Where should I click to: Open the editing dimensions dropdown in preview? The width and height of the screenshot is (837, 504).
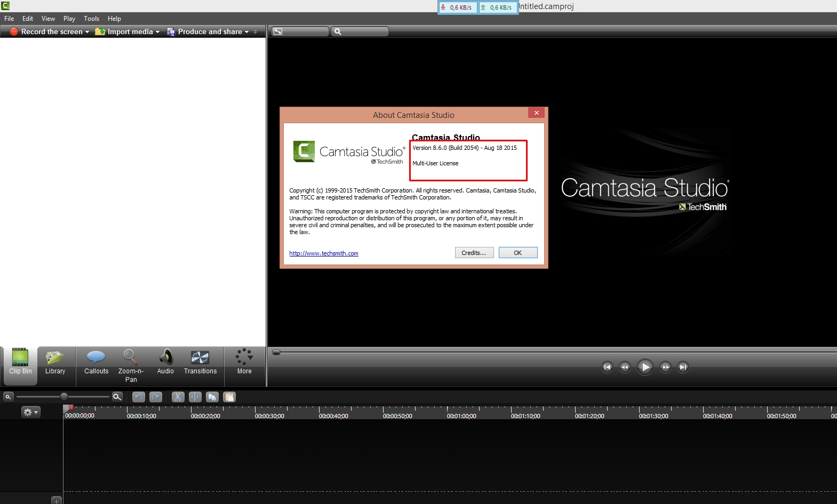click(x=299, y=31)
